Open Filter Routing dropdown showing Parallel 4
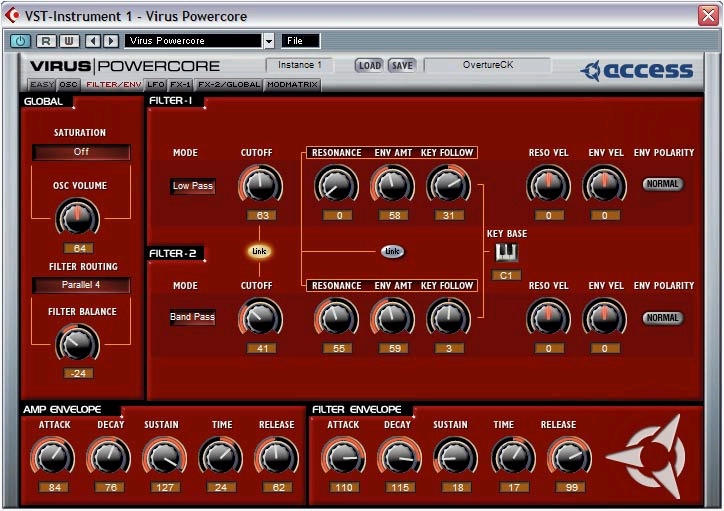This screenshot has width=724, height=511. tap(81, 285)
